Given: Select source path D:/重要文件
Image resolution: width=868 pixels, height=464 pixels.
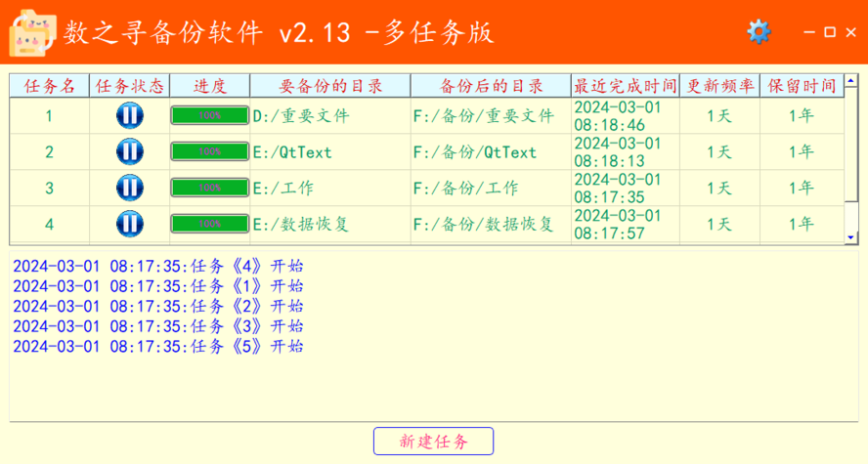Looking at the screenshot, I should point(301,115).
